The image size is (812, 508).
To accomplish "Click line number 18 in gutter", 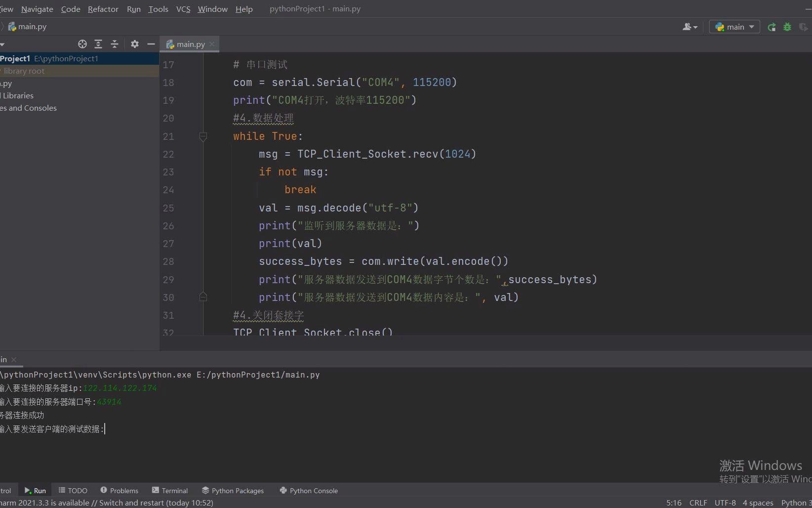I will click(x=168, y=83).
